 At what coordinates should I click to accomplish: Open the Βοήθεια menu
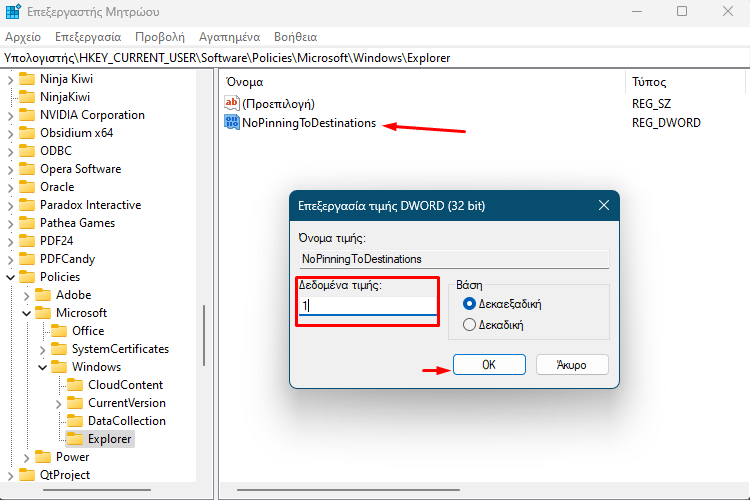[x=296, y=37]
